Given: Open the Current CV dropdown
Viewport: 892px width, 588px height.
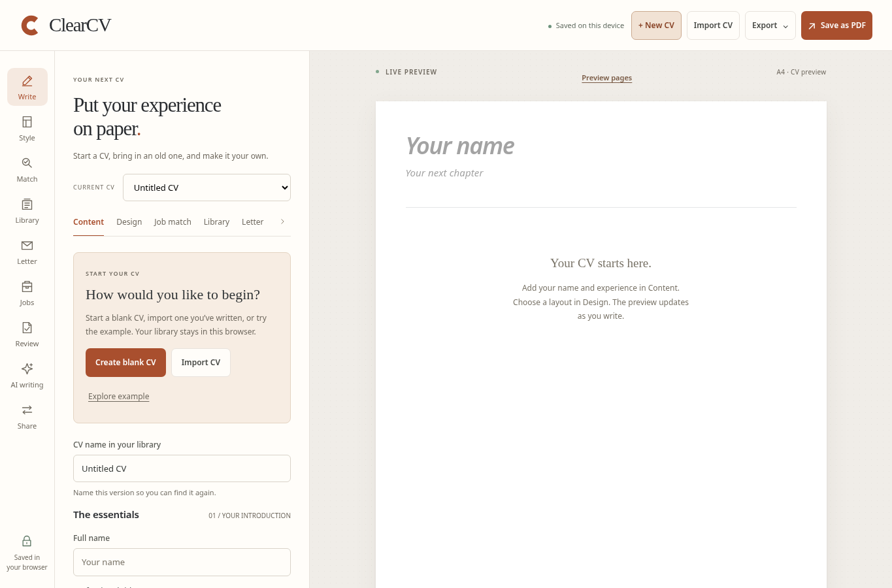Looking at the screenshot, I should 206,188.
